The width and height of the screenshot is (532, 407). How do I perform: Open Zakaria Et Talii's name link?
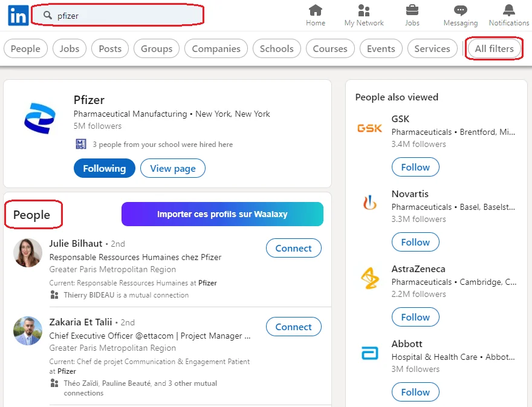80,322
